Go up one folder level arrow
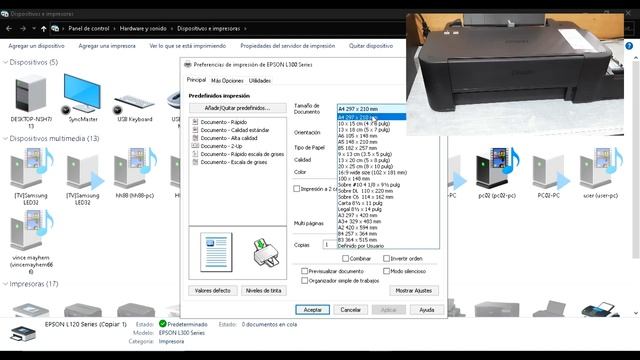This screenshot has width=640, height=360. (44, 29)
